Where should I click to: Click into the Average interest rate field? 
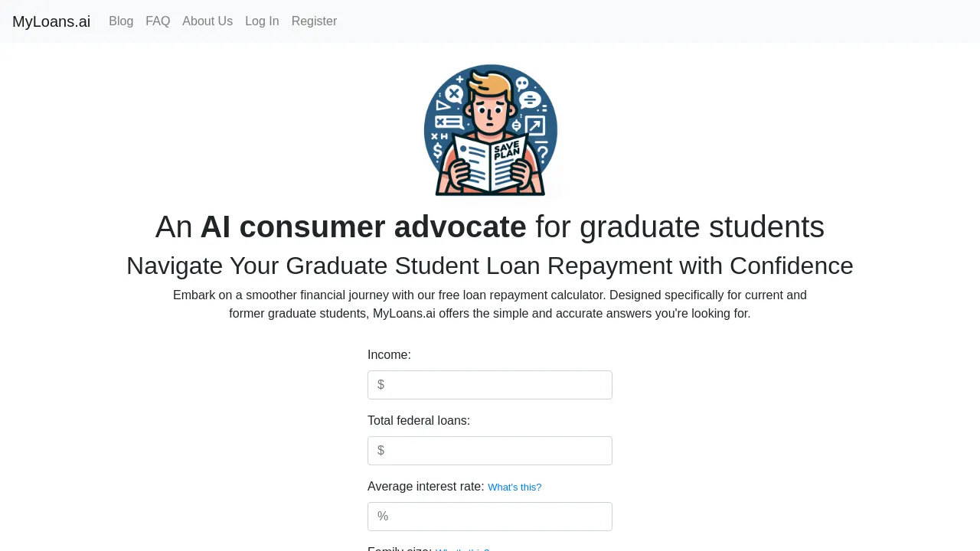[490, 517]
